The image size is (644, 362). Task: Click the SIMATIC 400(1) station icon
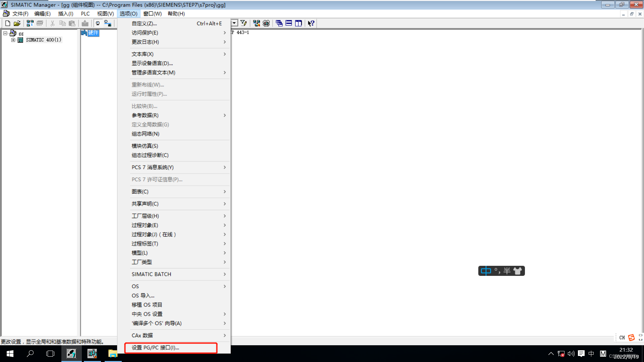pos(20,40)
